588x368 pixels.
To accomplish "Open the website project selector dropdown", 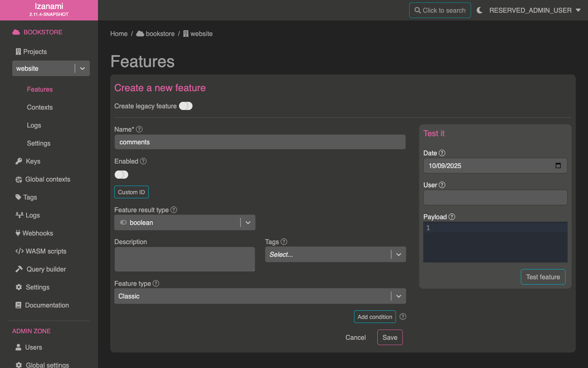I will pos(82,68).
